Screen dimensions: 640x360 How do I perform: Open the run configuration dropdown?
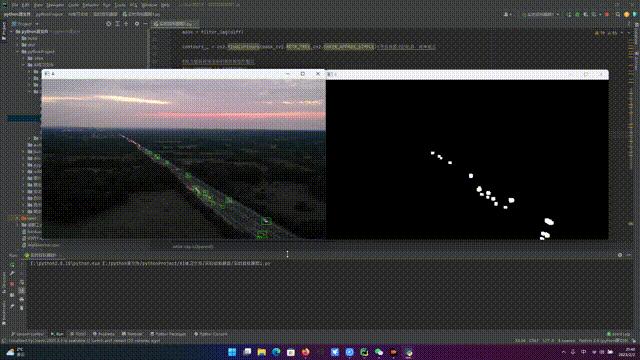point(540,14)
